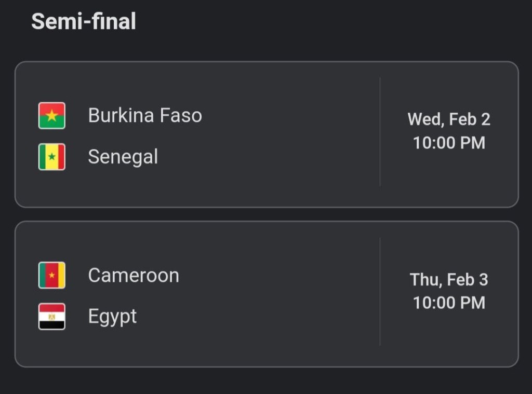Click the Senegal flag icon
This screenshot has width=532, height=394.
pyautogui.click(x=52, y=157)
